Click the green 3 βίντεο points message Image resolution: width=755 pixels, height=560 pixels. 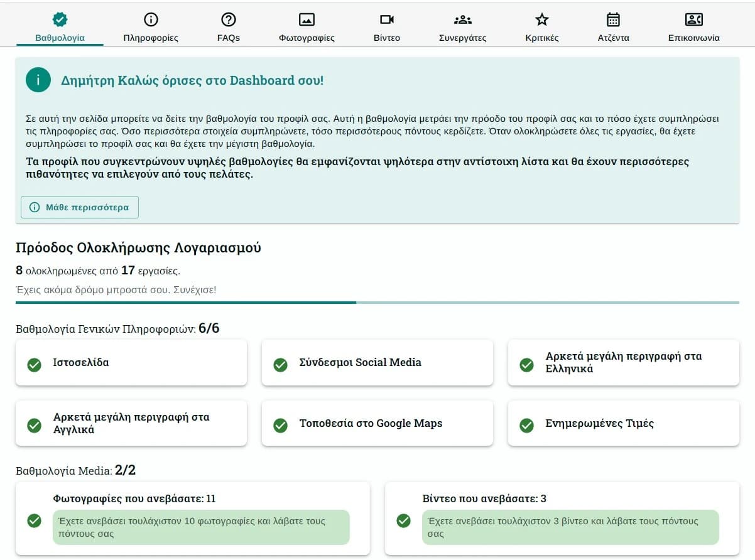tap(571, 527)
